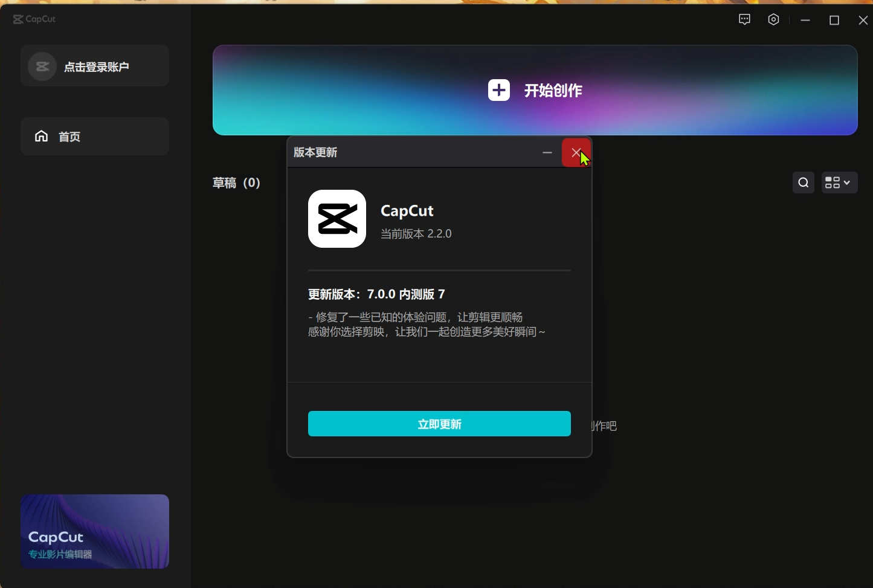873x588 pixels.
Task: Click 点击登录账户 to log in
Action: click(x=97, y=67)
